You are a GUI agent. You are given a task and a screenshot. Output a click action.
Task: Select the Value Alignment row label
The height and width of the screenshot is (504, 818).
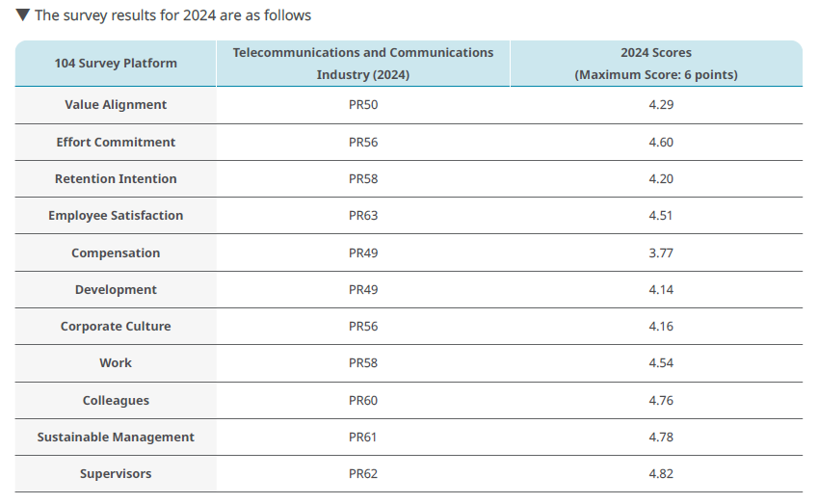(x=116, y=105)
